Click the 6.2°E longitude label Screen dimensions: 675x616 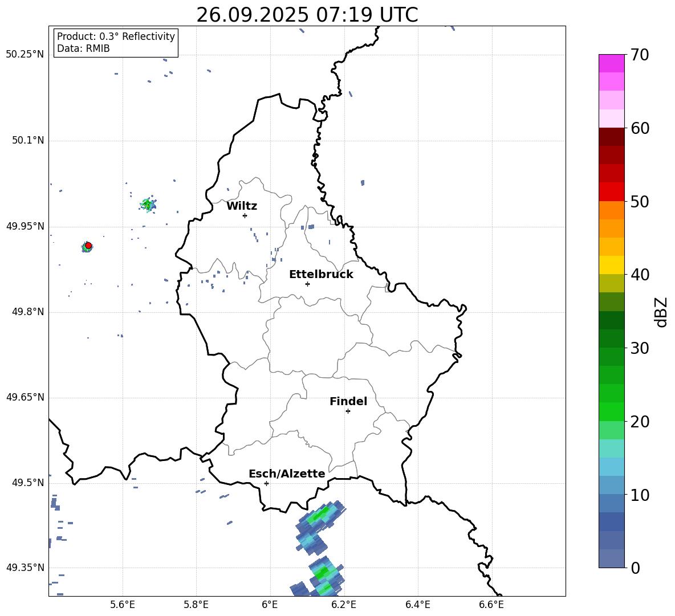pos(344,605)
